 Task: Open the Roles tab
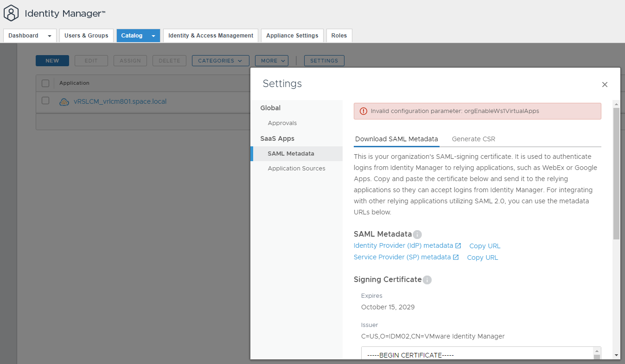tap(339, 36)
